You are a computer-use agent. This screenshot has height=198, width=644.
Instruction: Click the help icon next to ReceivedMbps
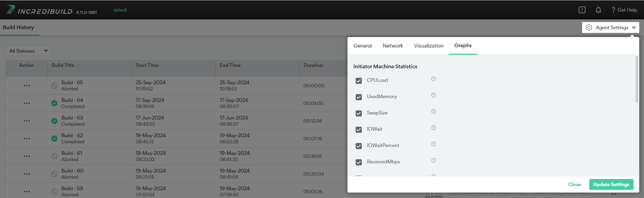(433, 161)
